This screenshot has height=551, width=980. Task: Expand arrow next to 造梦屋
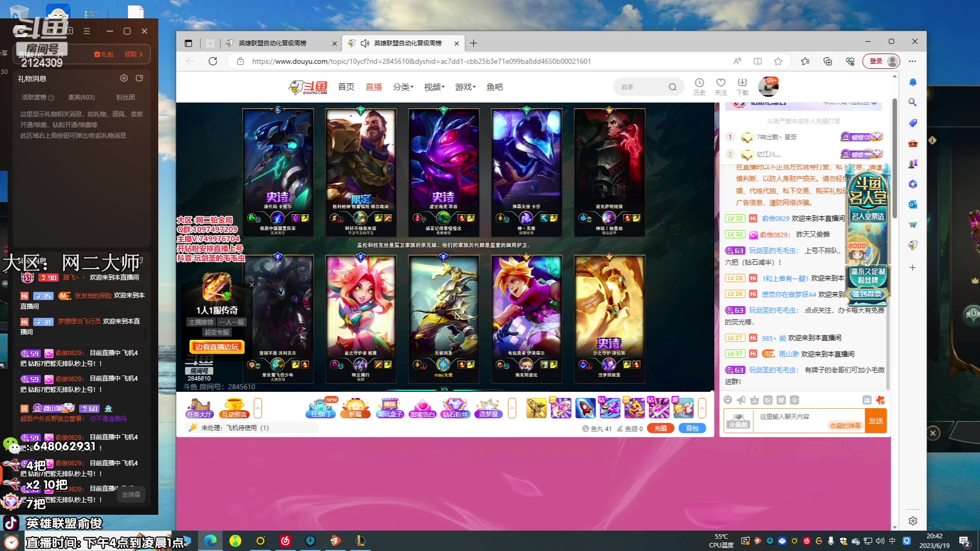coord(512,408)
